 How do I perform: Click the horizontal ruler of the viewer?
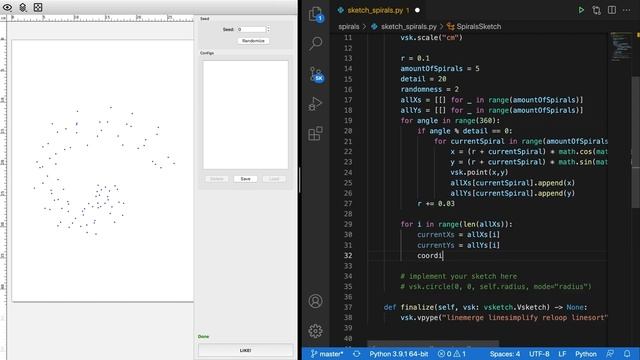(100, 18)
